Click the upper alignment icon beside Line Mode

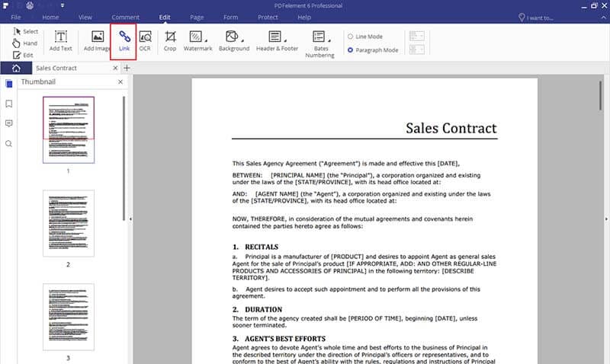[416, 36]
